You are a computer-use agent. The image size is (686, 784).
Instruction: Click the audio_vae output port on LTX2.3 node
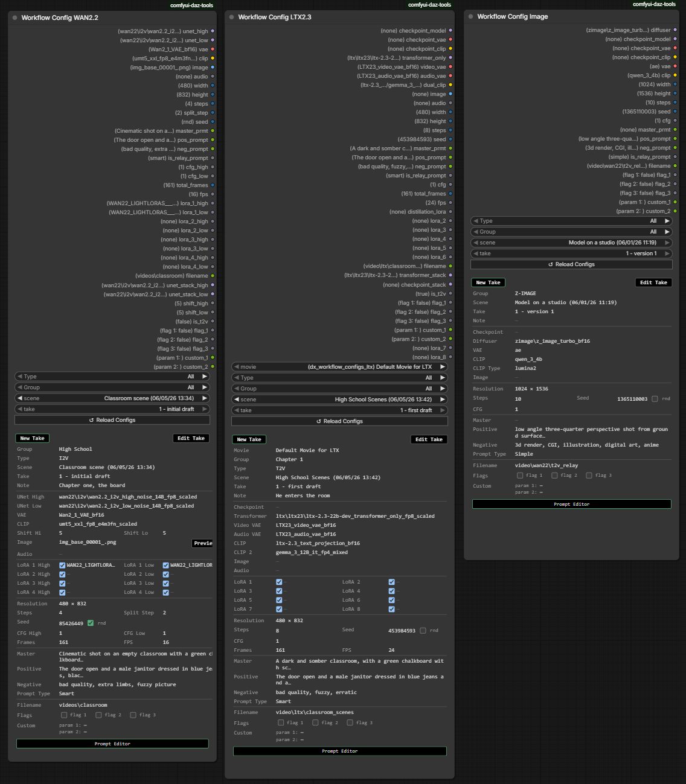[450, 75]
